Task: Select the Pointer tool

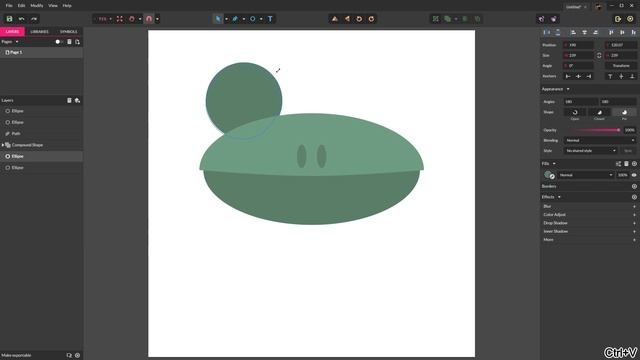Action: coord(218,19)
